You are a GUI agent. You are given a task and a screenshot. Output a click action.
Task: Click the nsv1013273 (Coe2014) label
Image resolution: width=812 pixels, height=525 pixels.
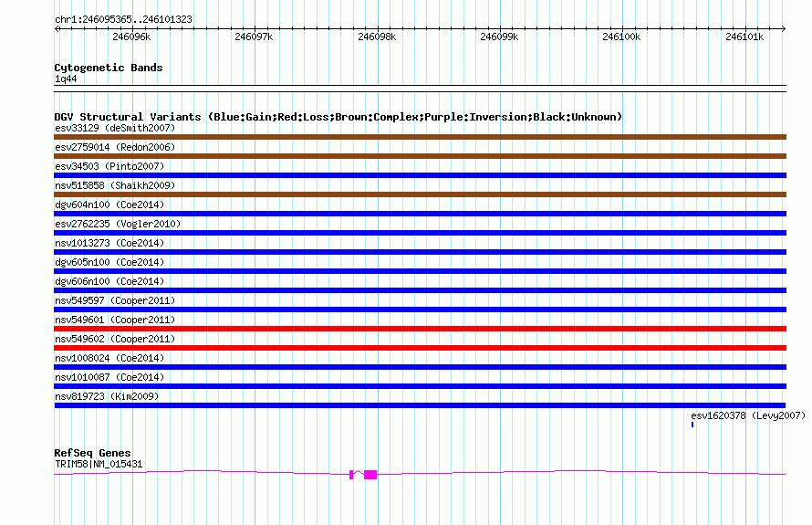109,243
